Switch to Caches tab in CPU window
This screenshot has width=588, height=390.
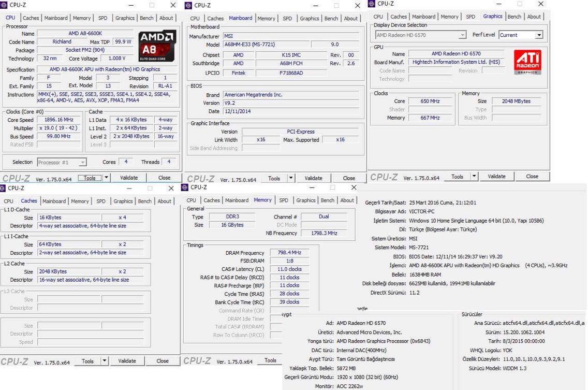point(31,18)
